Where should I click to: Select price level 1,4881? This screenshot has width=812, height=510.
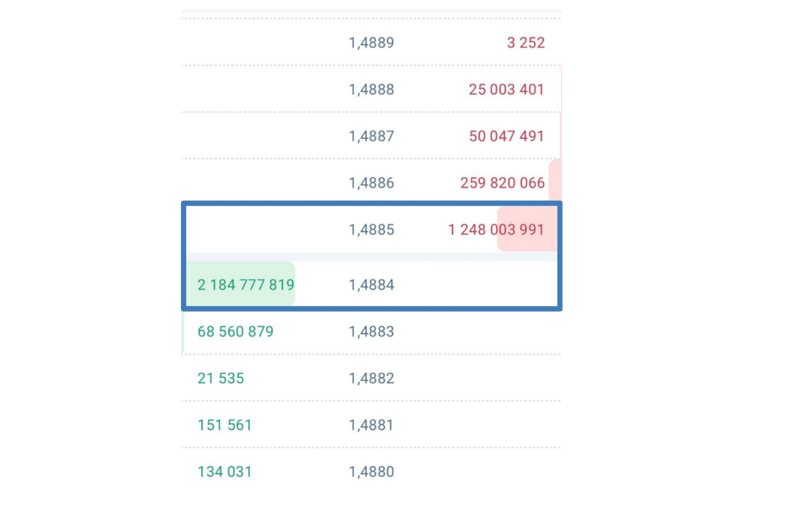371,425
